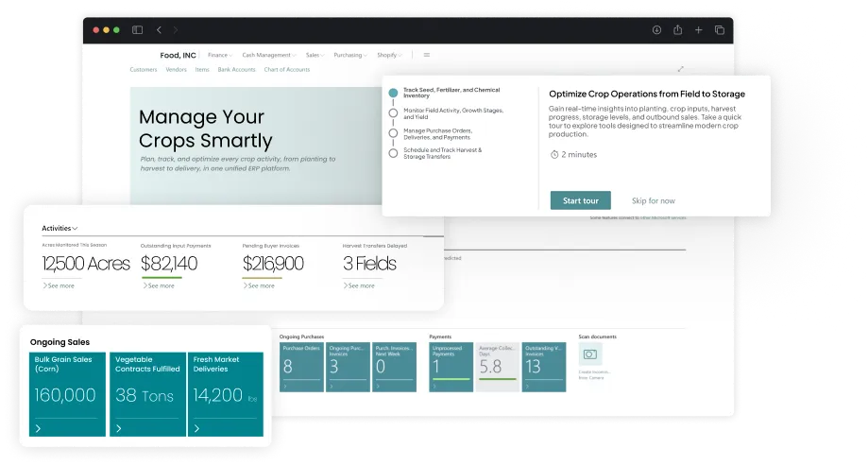Click the Food, INC company name
This screenshot has height=466, width=868.
pyautogui.click(x=178, y=56)
